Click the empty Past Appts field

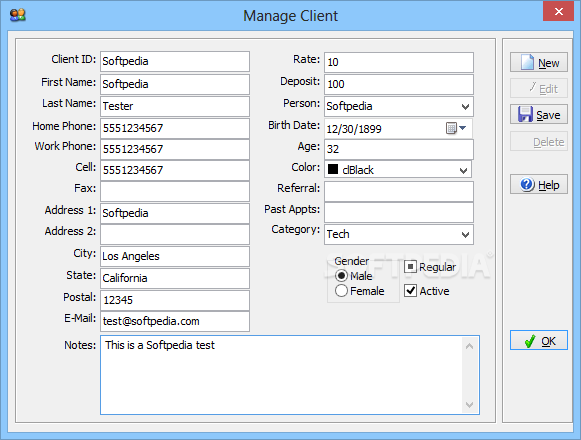[399, 212]
